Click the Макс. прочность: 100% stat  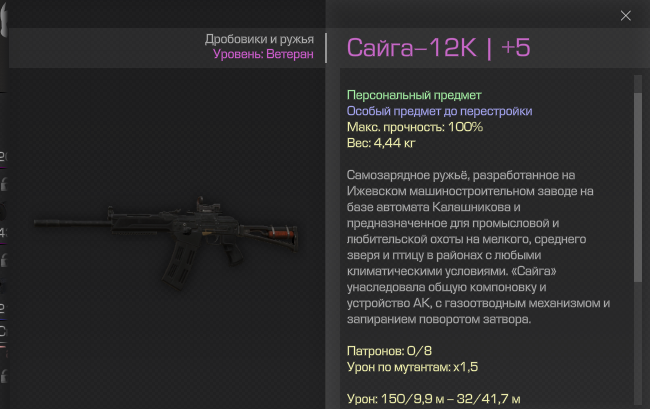click(415, 127)
